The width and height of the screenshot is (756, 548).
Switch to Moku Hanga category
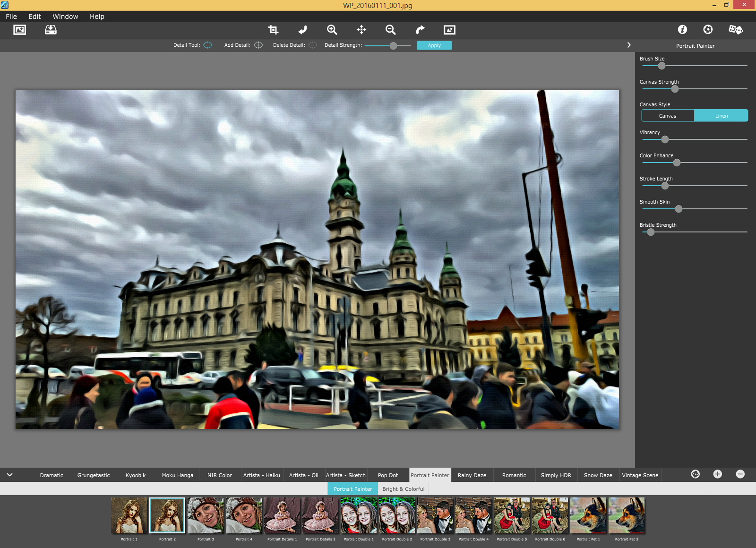(178, 475)
